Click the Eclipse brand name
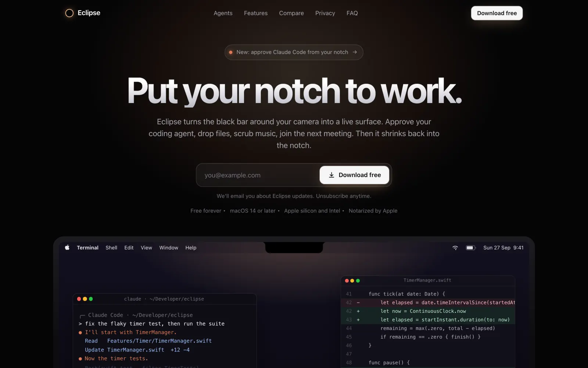This screenshot has height=368, width=588. click(89, 13)
